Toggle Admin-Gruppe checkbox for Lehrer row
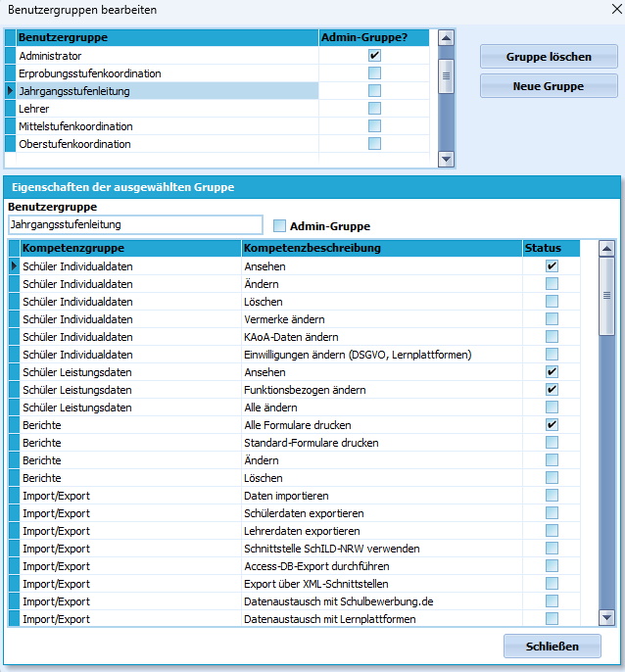Screen dimensions: 625x672 click(374, 108)
